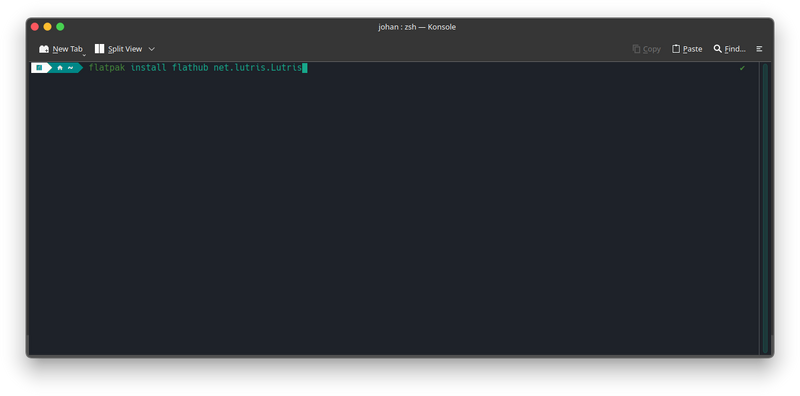Click the terminal scrollbar track
The image size is (800, 396).
[765, 208]
